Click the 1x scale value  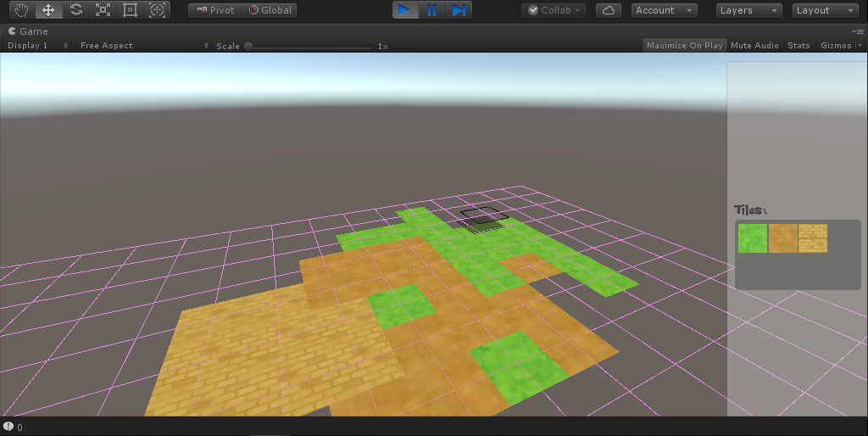pos(383,47)
